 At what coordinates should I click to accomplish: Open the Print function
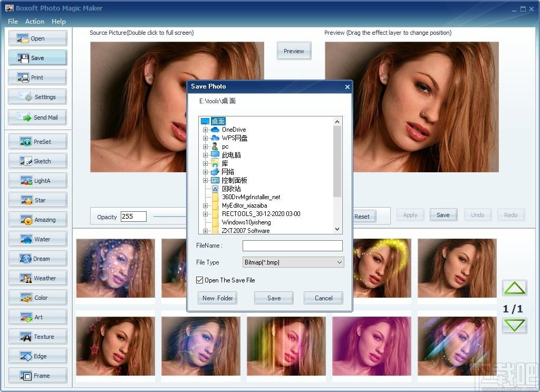pos(37,77)
